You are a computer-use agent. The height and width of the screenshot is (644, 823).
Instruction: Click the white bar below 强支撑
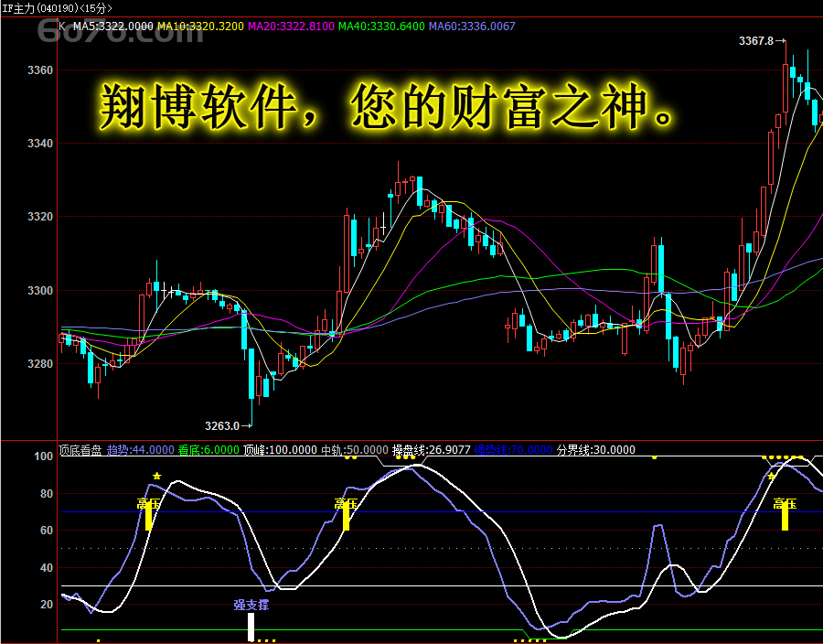[251, 627]
